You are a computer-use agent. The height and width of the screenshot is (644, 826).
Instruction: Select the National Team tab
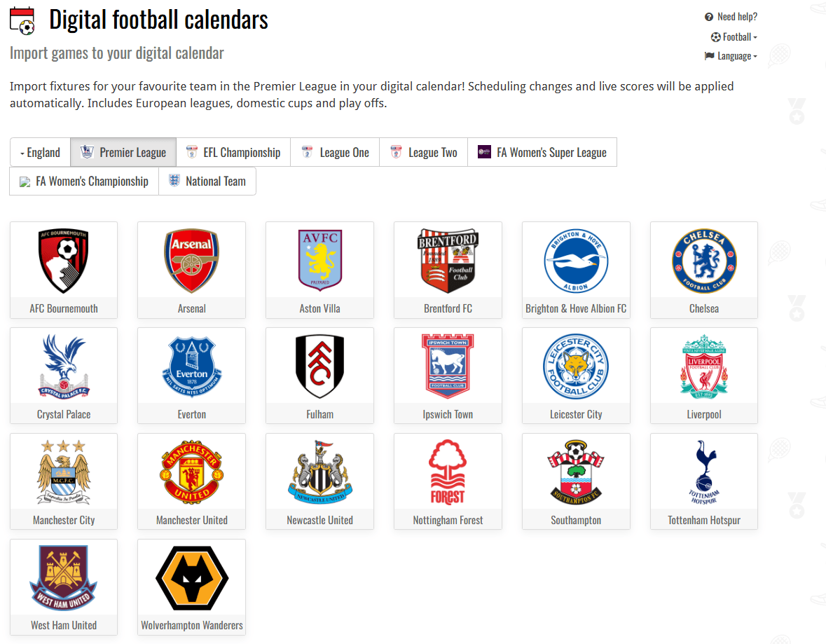207,181
